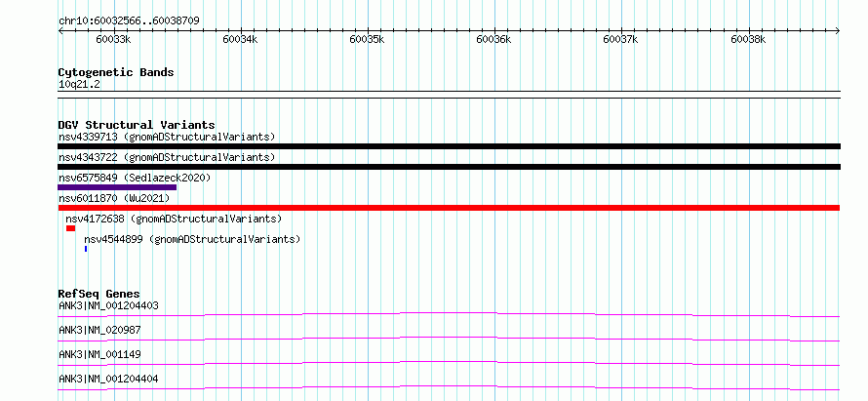The width and height of the screenshot is (868, 401).
Task: Click the magenta line under ANK3|NM_001204403
Action: pos(449,314)
